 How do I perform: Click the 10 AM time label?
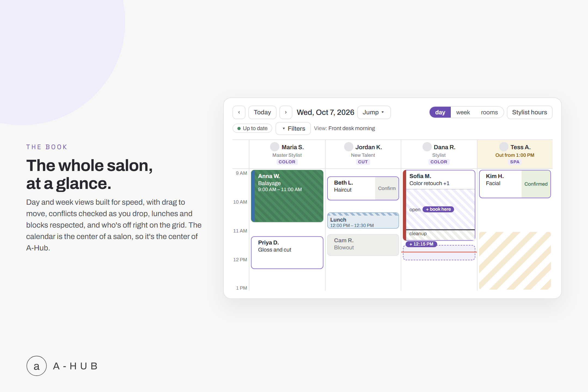click(240, 202)
